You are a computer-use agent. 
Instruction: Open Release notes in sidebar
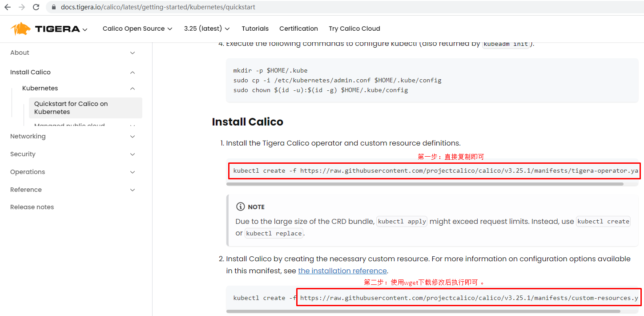click(32, 207)
